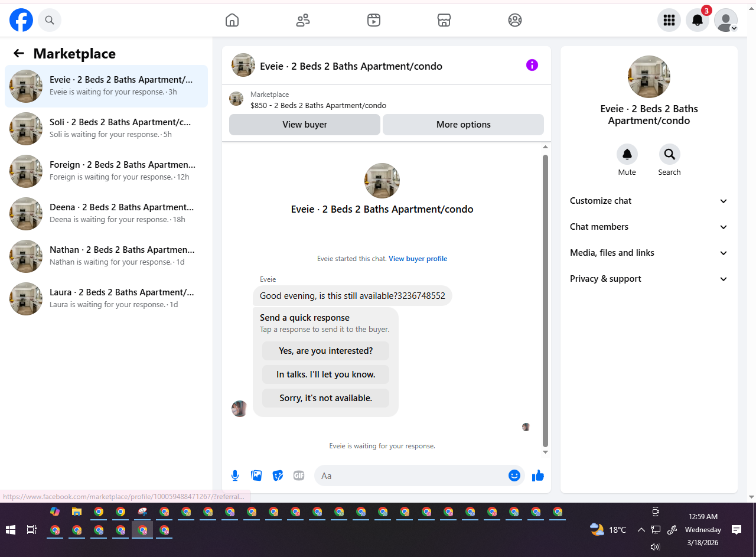Click the chat scroll-down arrow
This screenshot has height=557, width=756.
point(545,452)
